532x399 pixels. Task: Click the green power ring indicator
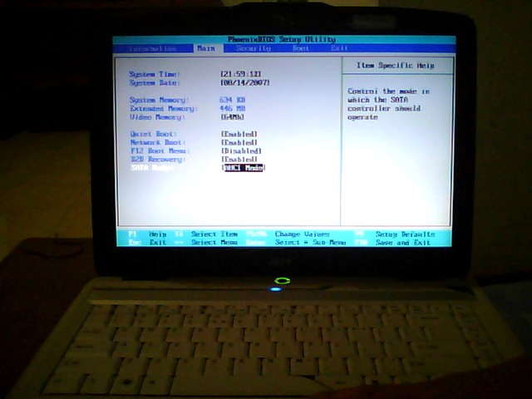tap(283, 281)
